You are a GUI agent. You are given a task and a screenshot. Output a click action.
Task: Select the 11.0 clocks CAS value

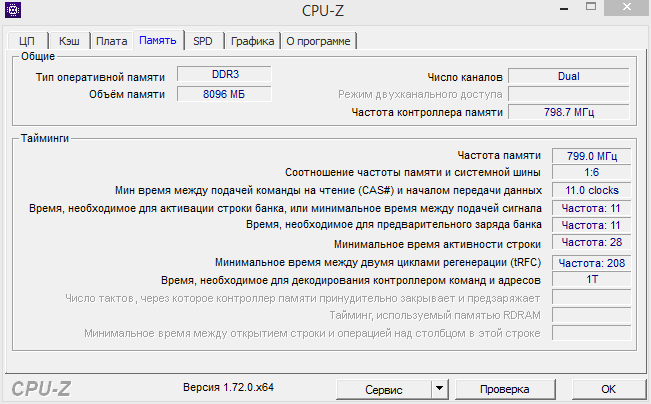[592, 190]
